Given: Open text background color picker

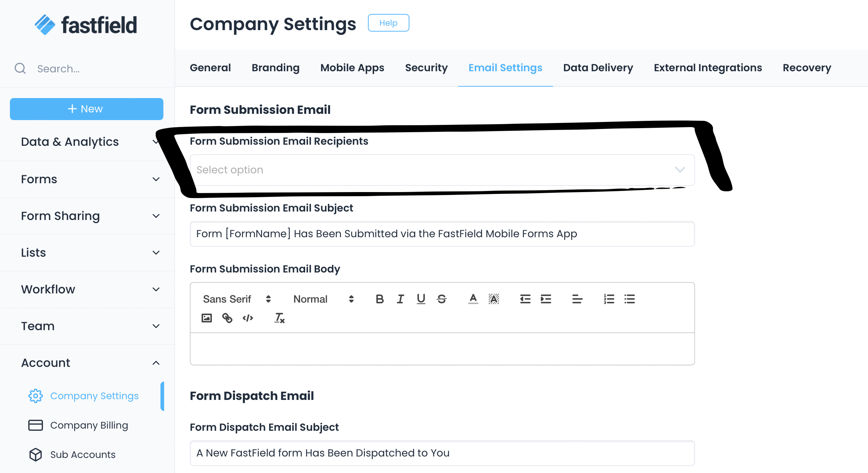Looking at the screenshot, I should pos(494,299).
